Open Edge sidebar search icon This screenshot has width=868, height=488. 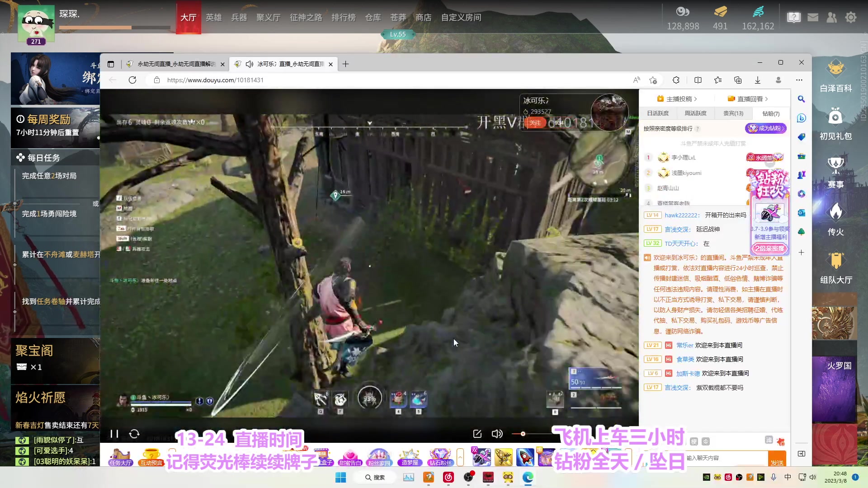click(802, 99)
